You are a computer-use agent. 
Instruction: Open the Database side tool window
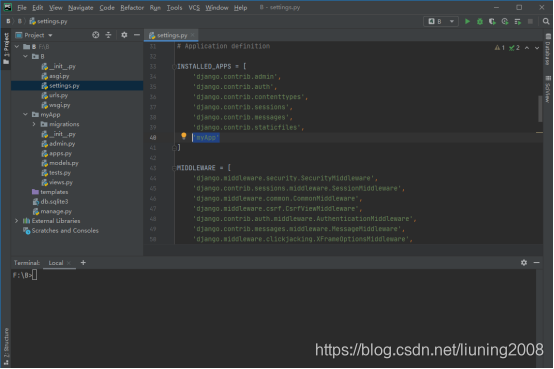(x=548, y=49)
